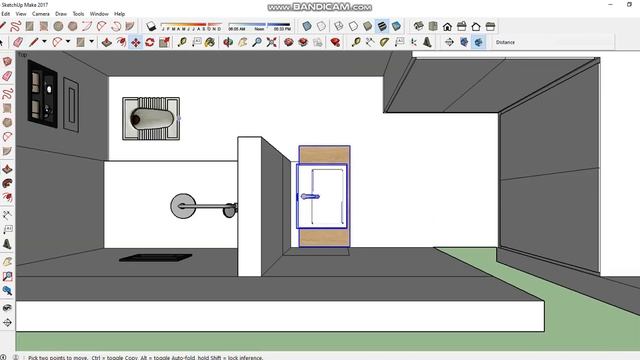640x360 pixels.
Task: Select the Paint Bucket tool
Action: (x=210, y=42)
